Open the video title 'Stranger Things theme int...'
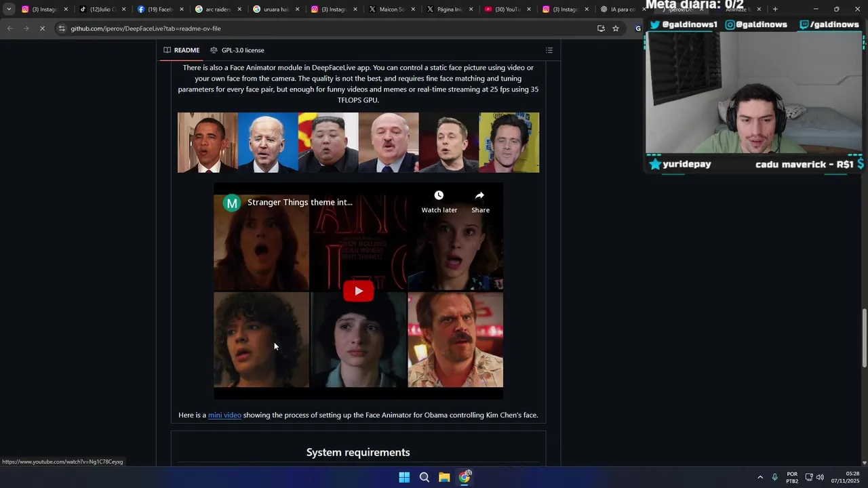Image resolution: width=868 pixels, height=488 pixels. click(x=300, y=202)
